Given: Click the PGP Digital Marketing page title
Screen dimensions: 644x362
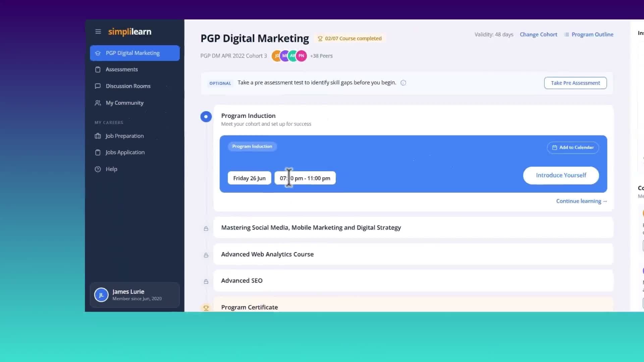Looking at the screenshot, I should (255, 38).
